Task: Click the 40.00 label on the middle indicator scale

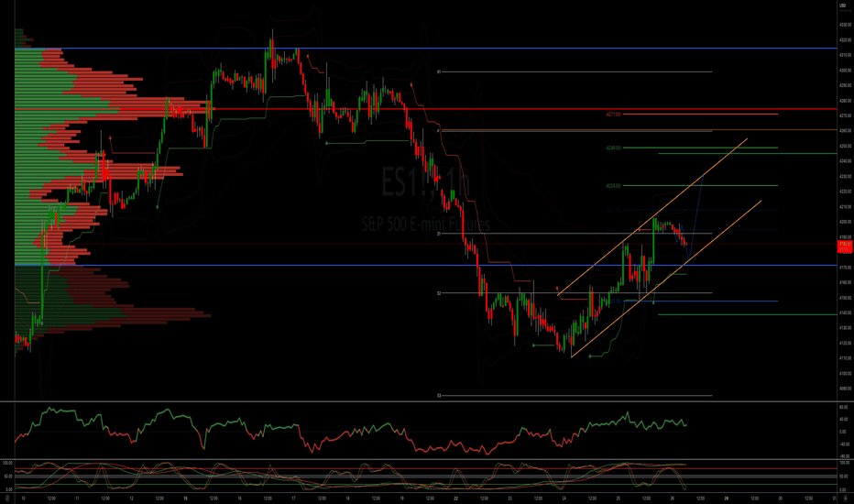Action: [x=845, y=420]
